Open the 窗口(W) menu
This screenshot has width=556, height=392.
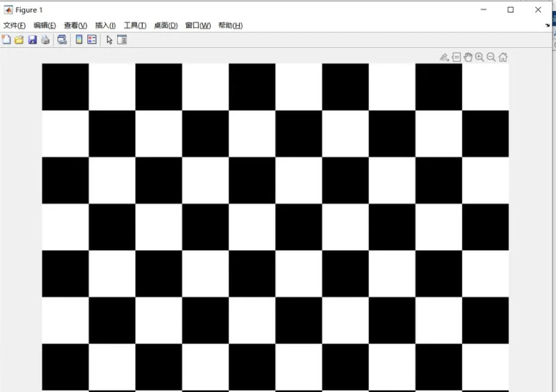tap(198, 26)
